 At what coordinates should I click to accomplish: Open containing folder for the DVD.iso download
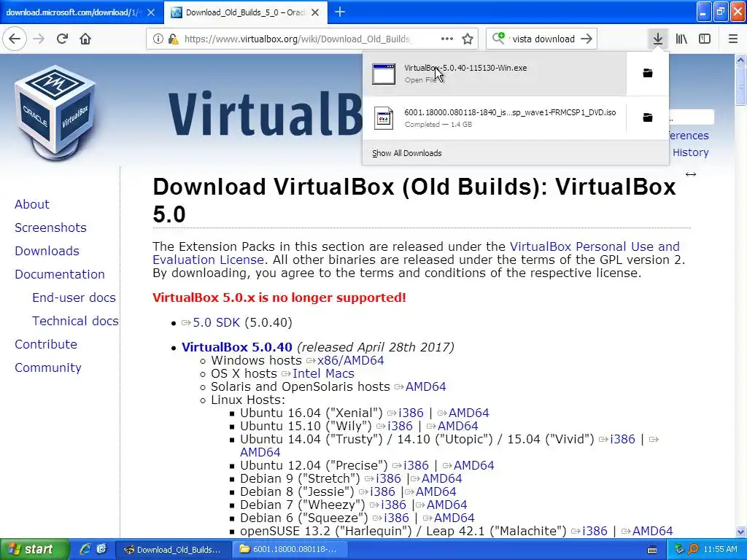coord(648,117)
